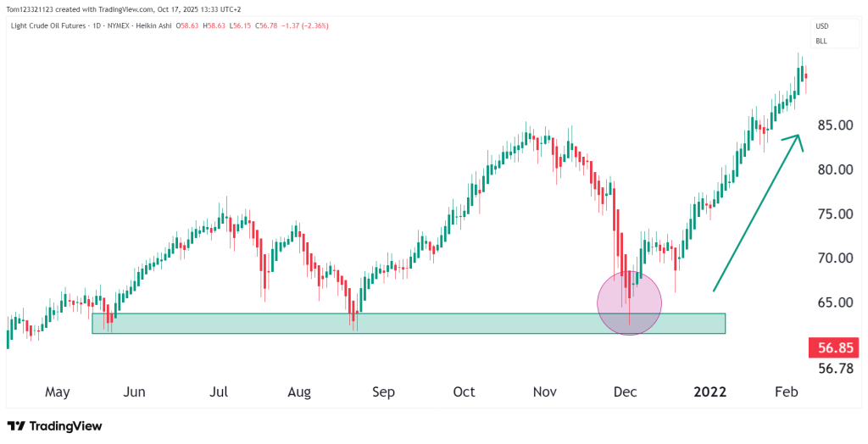The width and height of the screenshot is (868, 444).
Task: Click the 56.78 close price label
Action: [833, 367]
